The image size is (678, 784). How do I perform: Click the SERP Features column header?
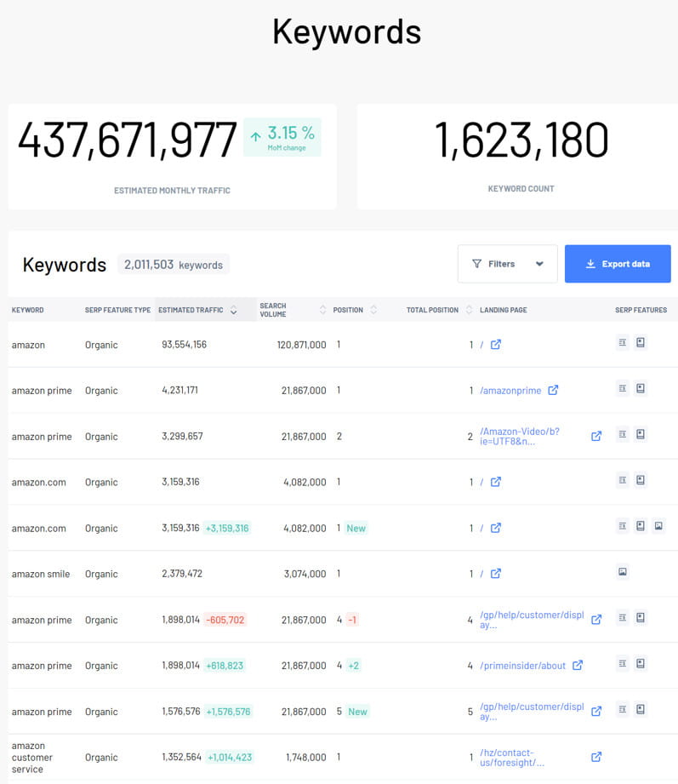641,310
